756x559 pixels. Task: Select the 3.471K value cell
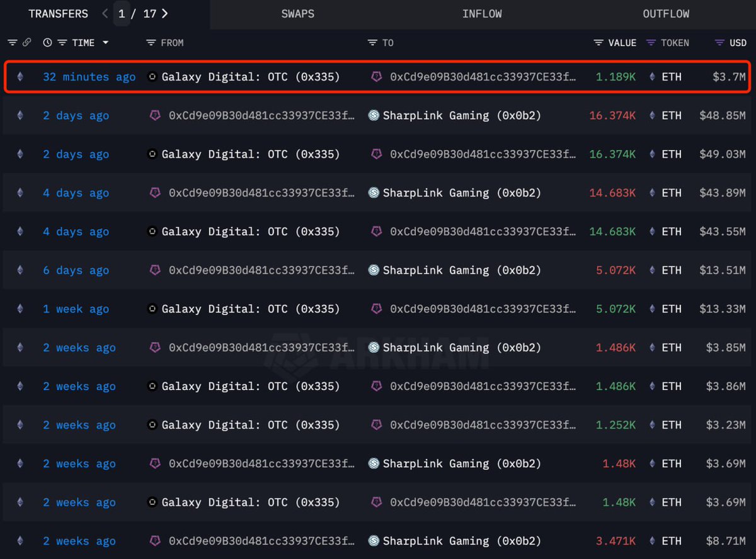[x=616, y=541]
